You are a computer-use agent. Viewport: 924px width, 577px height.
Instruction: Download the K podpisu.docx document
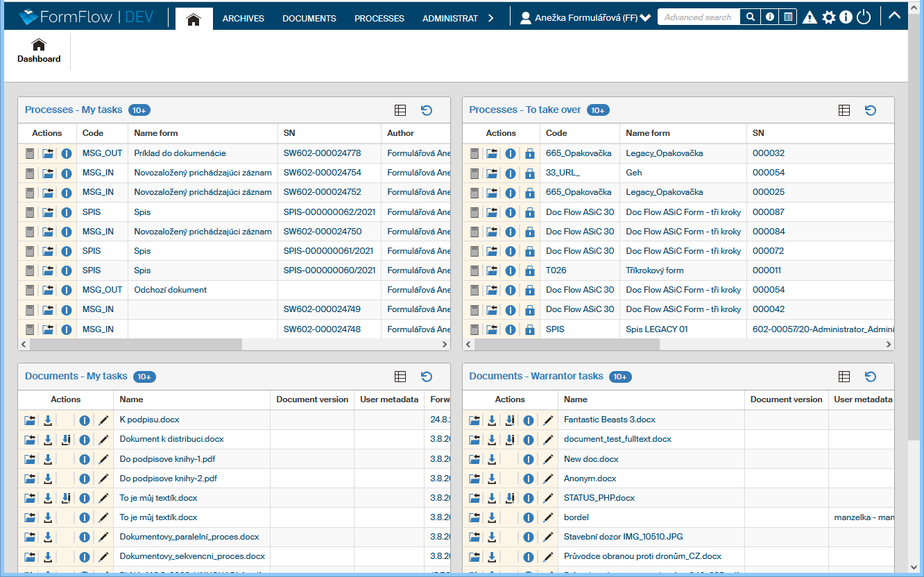click(48, 420)
